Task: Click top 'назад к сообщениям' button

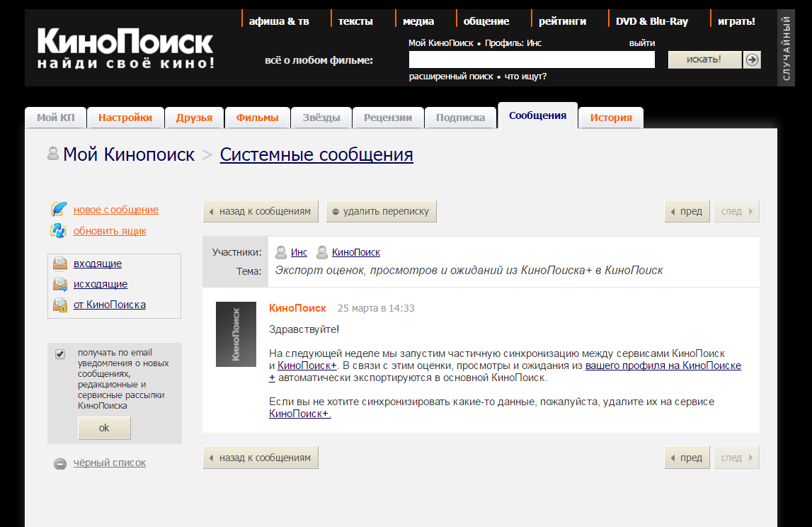Action: click(x=261, y=211)
